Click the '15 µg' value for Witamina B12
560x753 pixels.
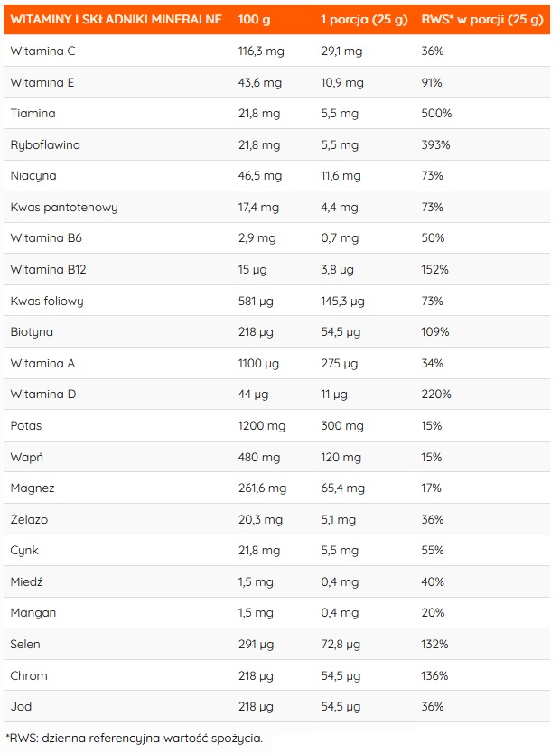[x=252, y=269]
